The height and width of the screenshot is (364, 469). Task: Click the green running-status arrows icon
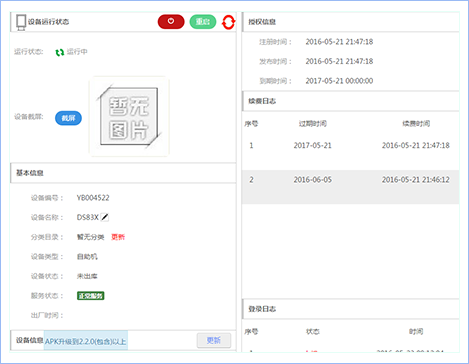coord(60,52)
